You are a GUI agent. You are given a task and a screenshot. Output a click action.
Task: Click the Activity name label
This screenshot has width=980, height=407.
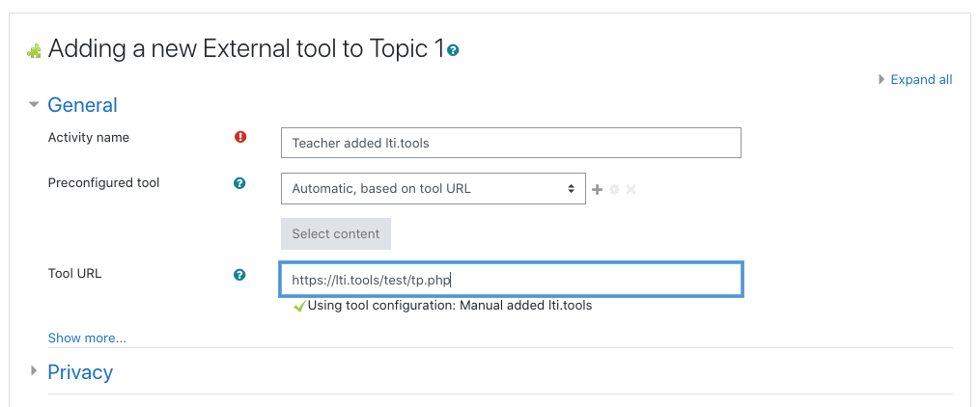89,137
